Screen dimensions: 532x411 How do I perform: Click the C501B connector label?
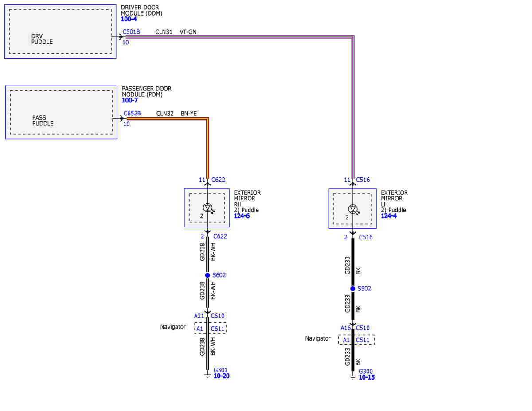coord(132,32)
